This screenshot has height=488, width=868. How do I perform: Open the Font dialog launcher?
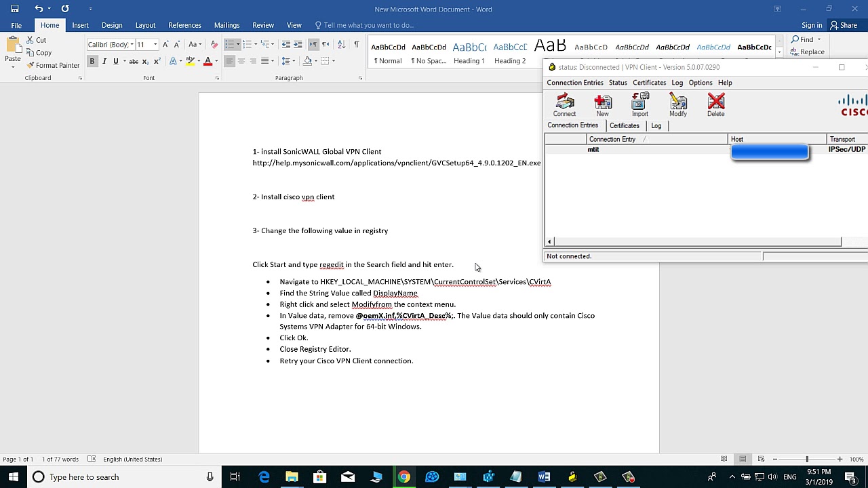(x=217, y=78)
